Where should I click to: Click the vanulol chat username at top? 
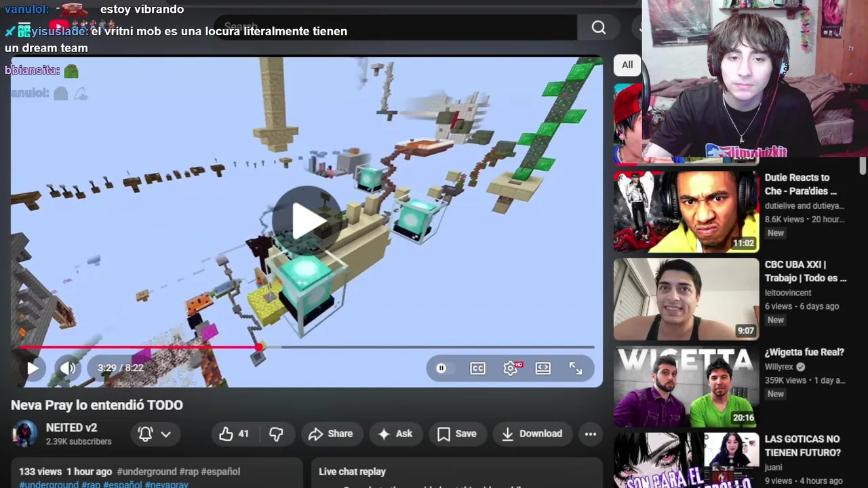point(26,9)
